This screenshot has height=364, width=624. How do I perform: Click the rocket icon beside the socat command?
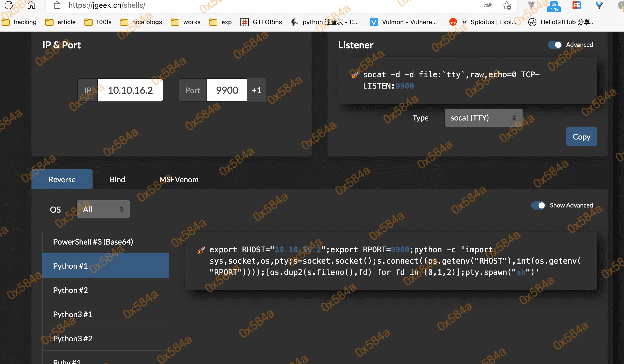point(355,75)
